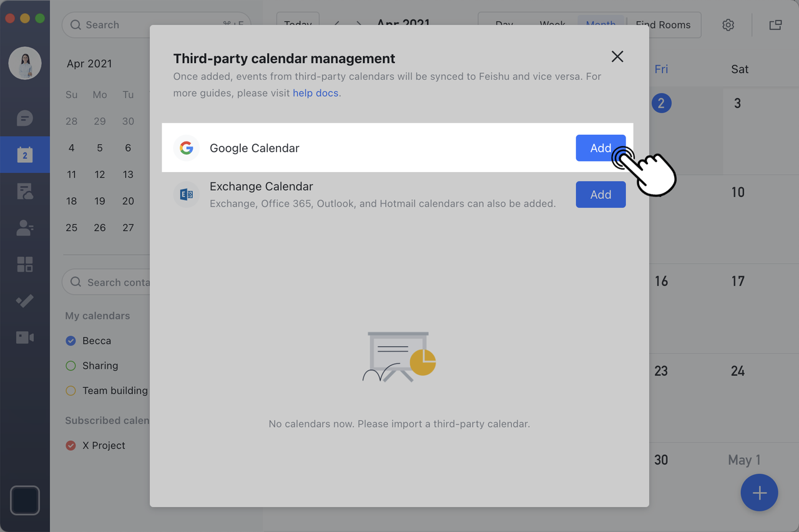Toggle the X Project calendar checkbox
This screenshot has width=799, height=532.
point(71,445)
